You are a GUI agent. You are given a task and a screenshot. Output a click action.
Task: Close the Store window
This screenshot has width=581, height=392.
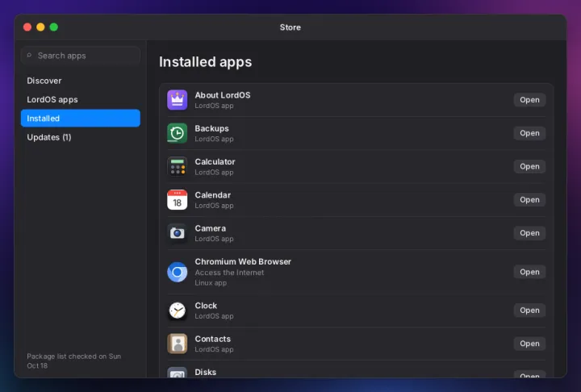coord(27,27)
